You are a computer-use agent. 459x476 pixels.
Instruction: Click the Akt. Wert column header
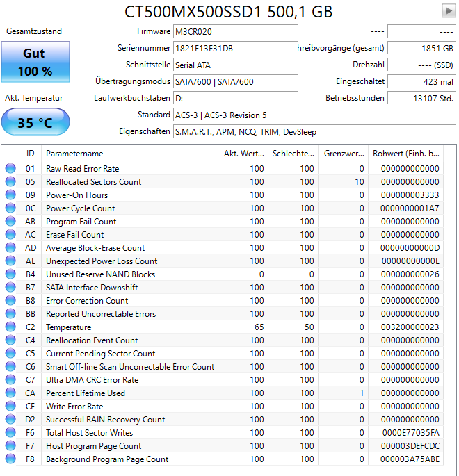243,154
